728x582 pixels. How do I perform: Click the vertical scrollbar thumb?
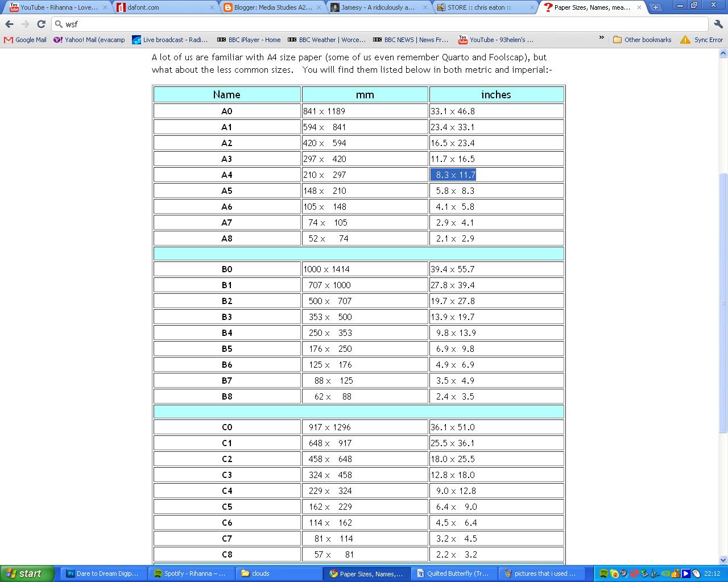click(x=723, y=303)
